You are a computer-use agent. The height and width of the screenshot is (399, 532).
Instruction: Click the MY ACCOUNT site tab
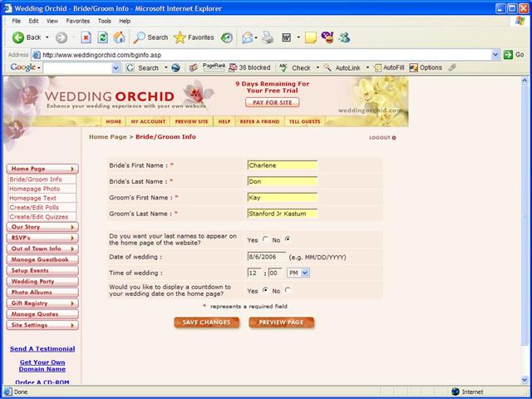148,121
